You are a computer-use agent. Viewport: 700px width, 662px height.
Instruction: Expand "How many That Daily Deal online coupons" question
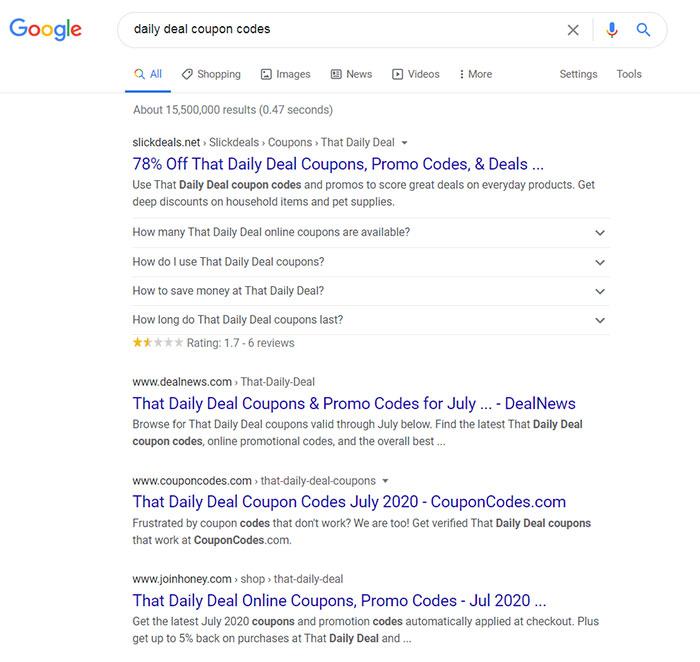click(371, 233)
